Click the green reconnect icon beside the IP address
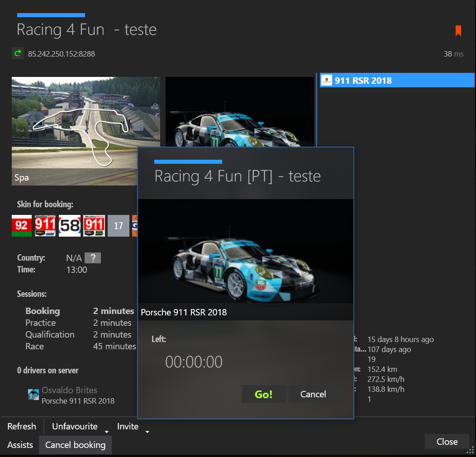The image size is (476, 457). (x=18, y=53)
